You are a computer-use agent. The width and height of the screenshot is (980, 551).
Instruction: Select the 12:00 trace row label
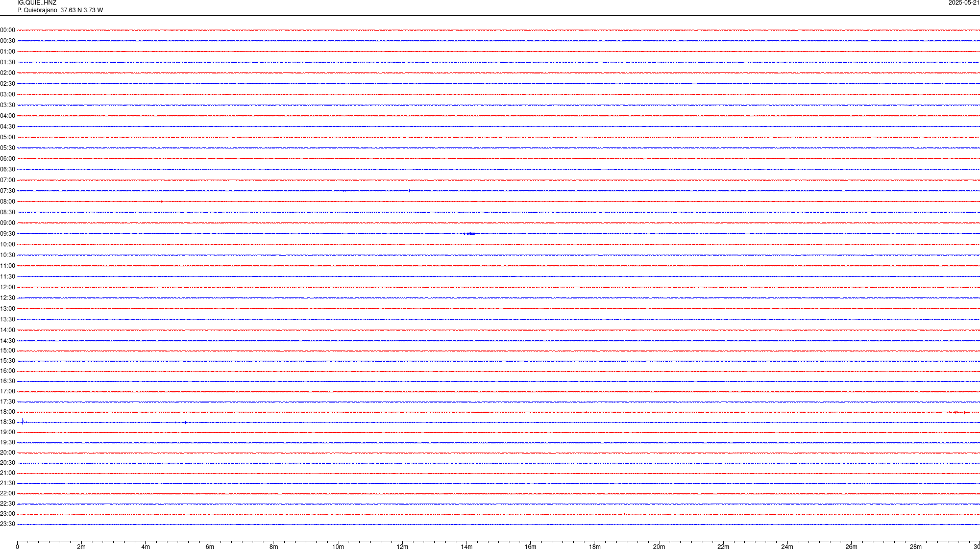click(x=8, y=287)
